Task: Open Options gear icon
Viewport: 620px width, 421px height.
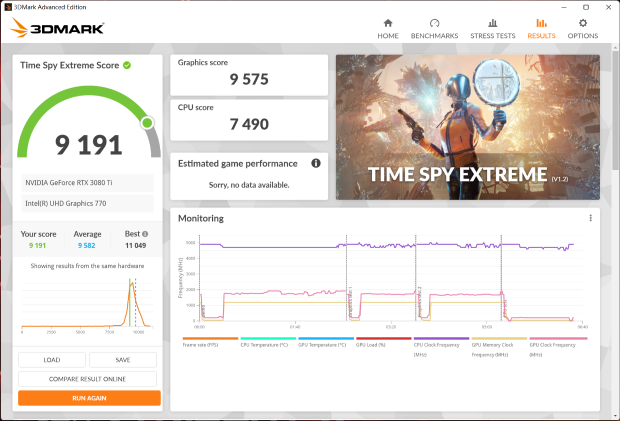Action: (583, 23)
